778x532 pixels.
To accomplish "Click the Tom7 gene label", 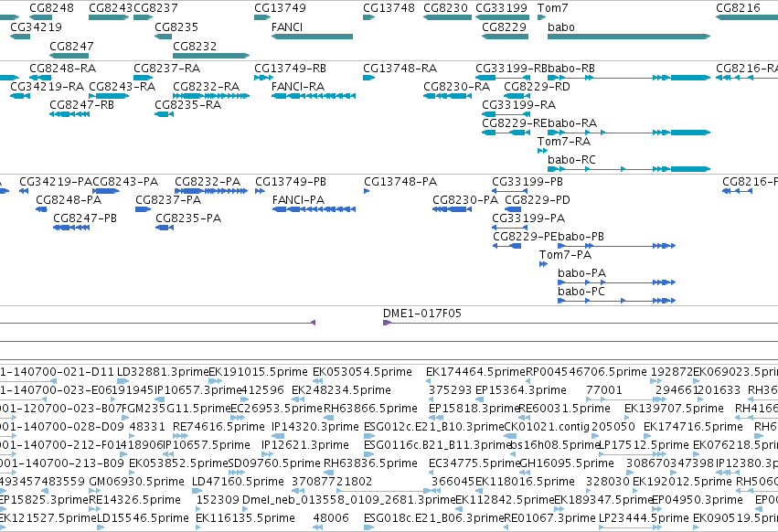I will click(x=553, y=8).
